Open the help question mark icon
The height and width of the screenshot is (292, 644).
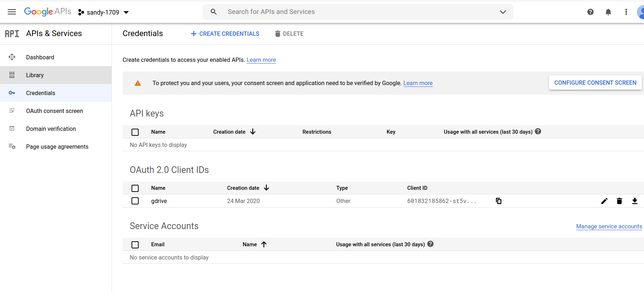590,12
